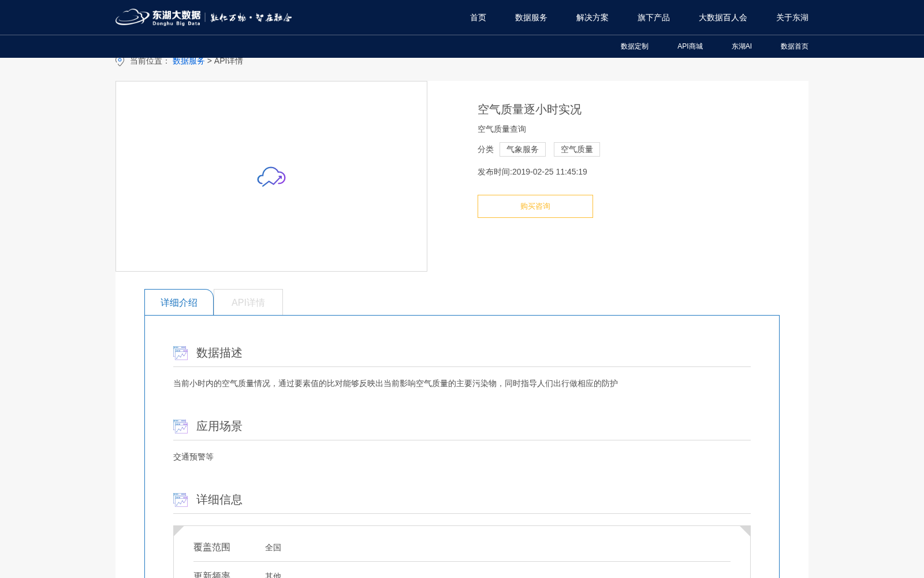Click the text 交通预警等

[193, 457]
